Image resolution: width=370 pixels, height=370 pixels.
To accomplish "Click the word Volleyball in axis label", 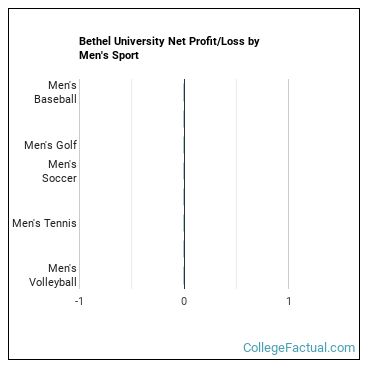I will tap(53, 282).
